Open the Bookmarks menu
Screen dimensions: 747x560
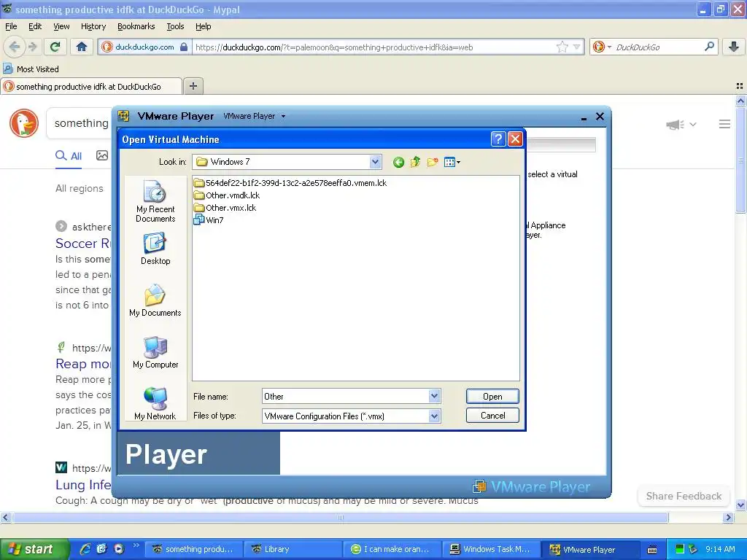(x=136, y=27)
